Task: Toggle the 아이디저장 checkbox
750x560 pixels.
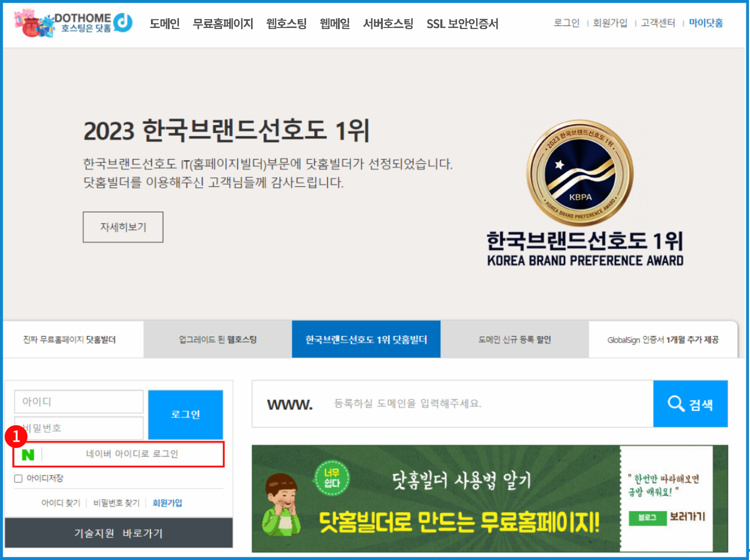Action: 18,478
